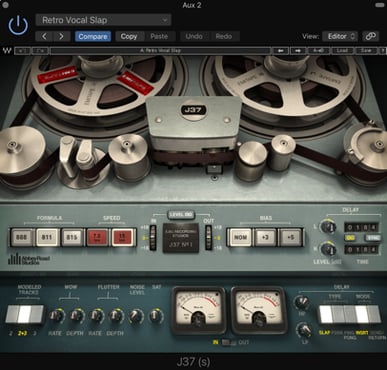
Task: Click the Waves toolbar redo arrow
Action: [x=40, y=51]
